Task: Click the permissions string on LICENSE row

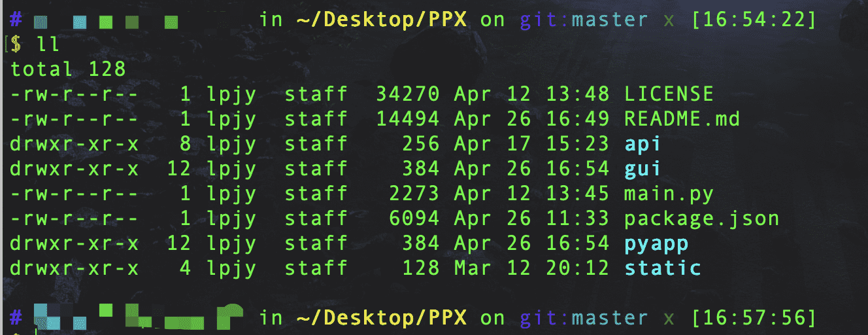Action: [75, 94]
